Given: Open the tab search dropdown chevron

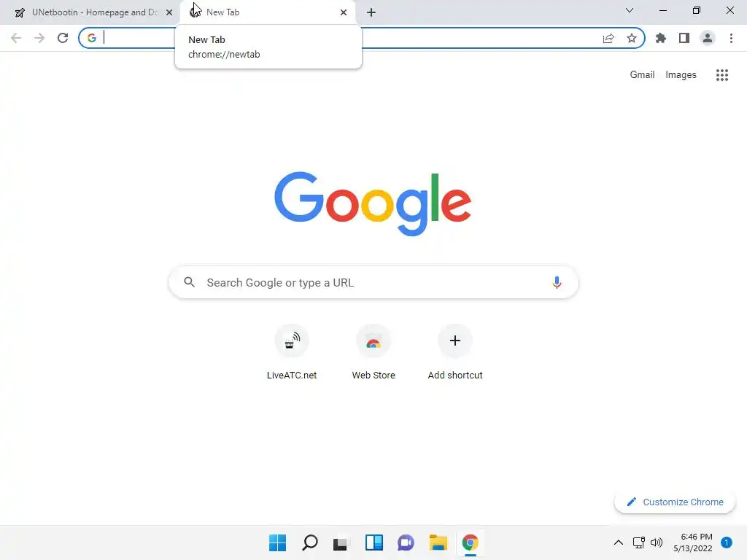Looking at the screenshot, I should click(x=630, y=10).
